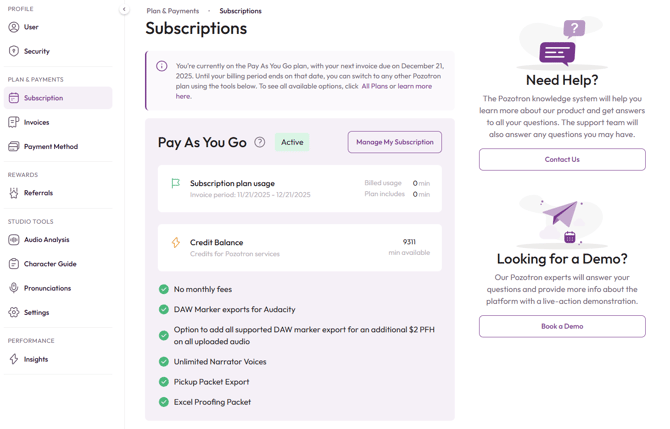
Task: Click the Referrals rewards icon
Action: (x=14, y=193)
